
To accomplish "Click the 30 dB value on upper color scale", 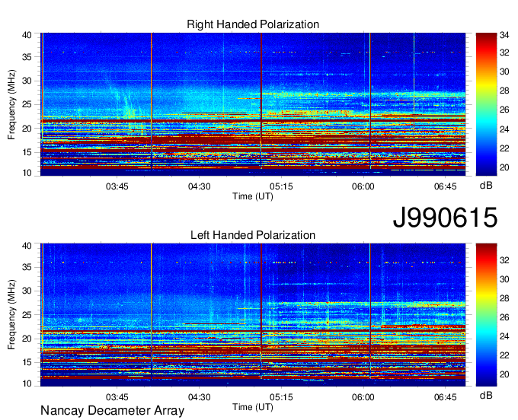I will tap(504, 72).
